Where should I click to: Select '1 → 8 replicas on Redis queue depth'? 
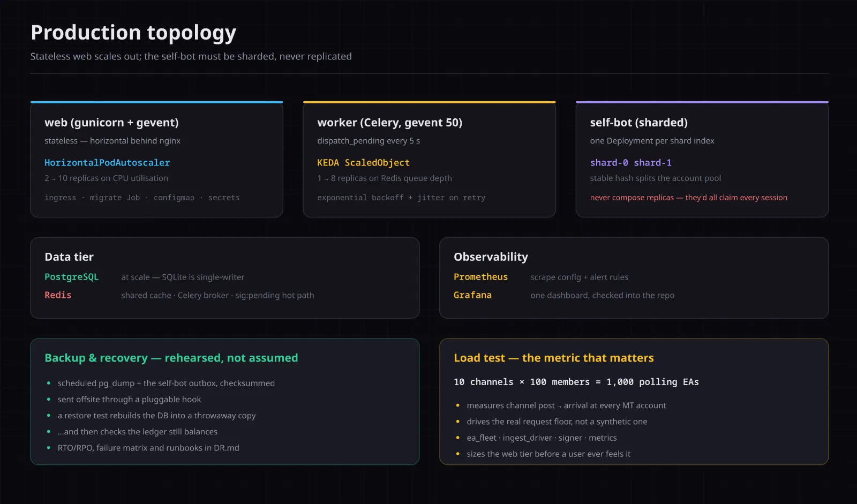tap(385, 178)
